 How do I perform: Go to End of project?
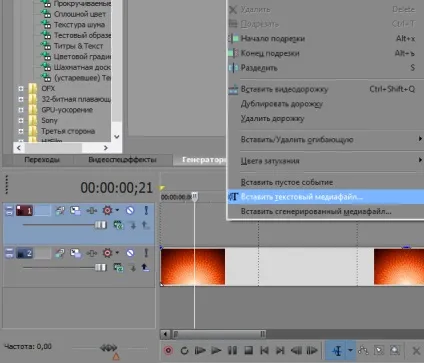coord(280,350)
